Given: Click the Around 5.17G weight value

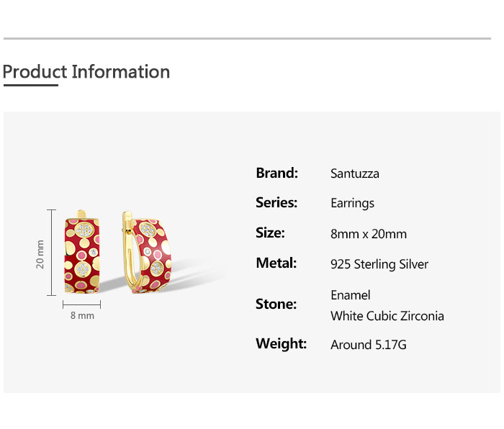Looking at the screenshot, I should click(369, 345).
